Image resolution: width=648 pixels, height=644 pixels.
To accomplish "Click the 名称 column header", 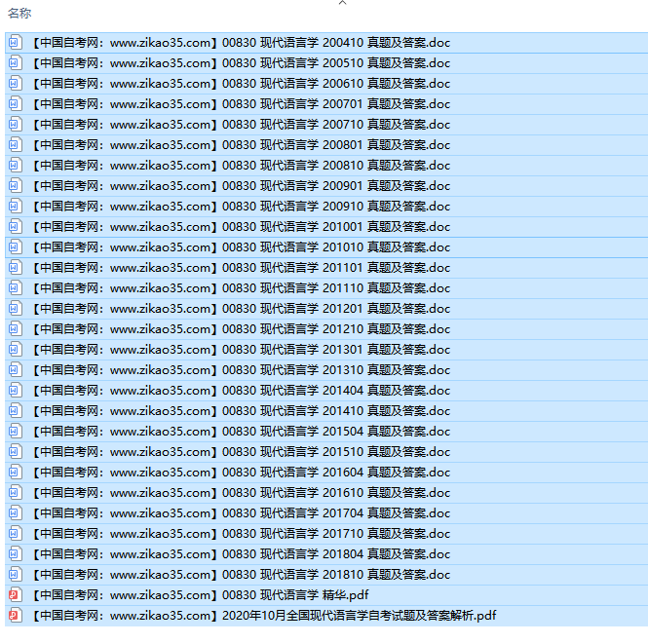I will (x=19, y=14).
